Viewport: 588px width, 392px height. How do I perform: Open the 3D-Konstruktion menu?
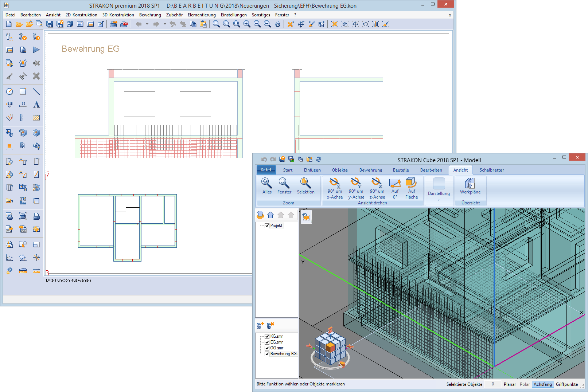tap(118, 15)
